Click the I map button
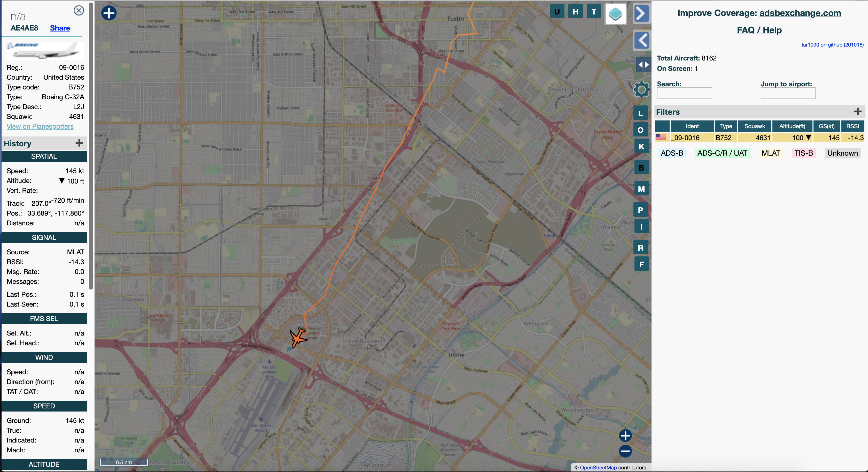Image resolution: width=868 pixels, height=472 pixels. (641, 226)
